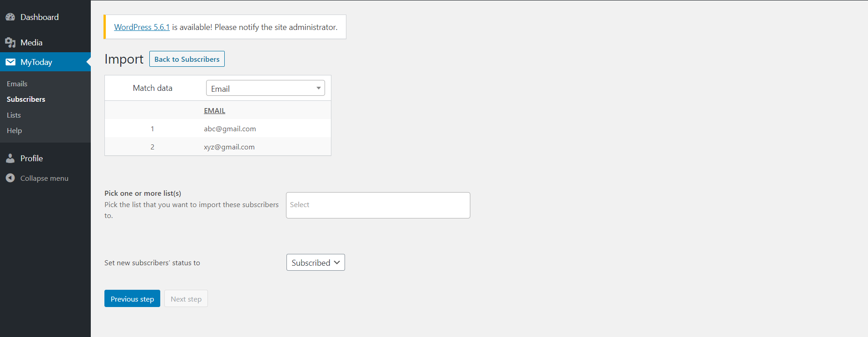Click the Previous step button
Viewport: 868px width, 337px height.
click(132, 299)
